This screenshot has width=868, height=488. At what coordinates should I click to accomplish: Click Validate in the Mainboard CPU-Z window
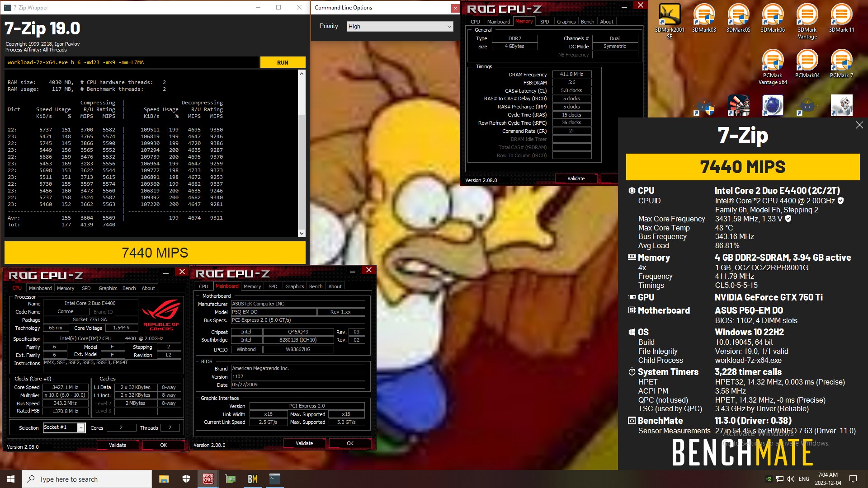tap(304, 443)
